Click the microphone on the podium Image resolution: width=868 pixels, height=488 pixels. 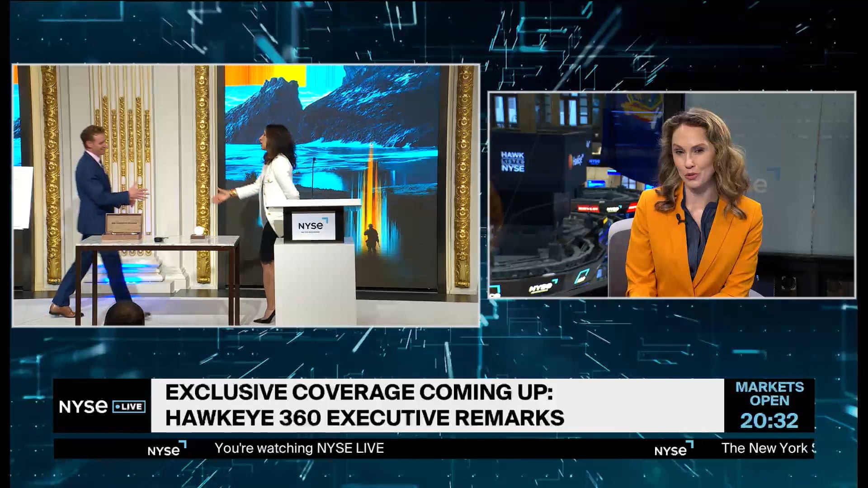pos(314,177)
